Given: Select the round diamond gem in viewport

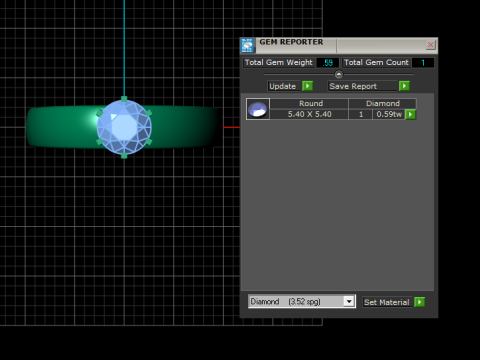Looking at the screenshot, I should tap(124, 127).
